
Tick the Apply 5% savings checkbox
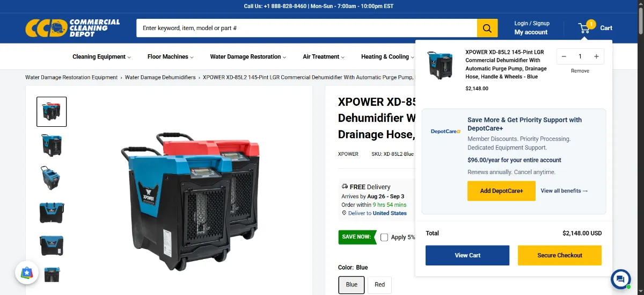coord(384,237)
